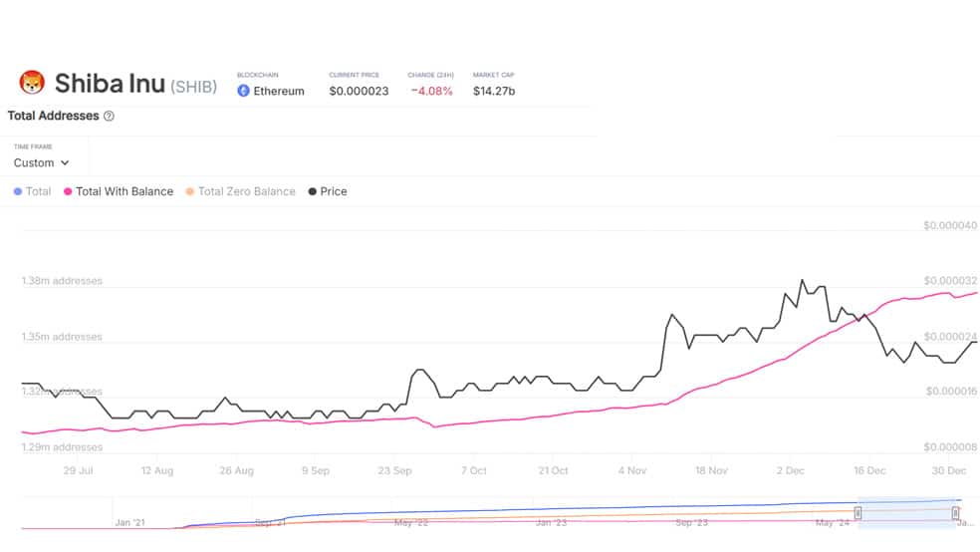
Task: Click the $0.000008 price axis label
Action: click(x=950, y=447)
